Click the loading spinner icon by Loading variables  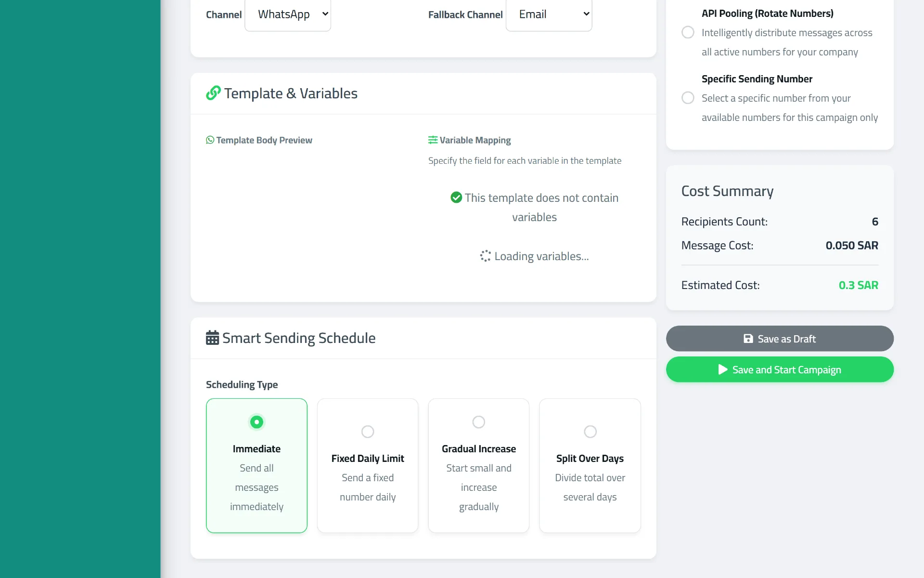click(486, 256)
